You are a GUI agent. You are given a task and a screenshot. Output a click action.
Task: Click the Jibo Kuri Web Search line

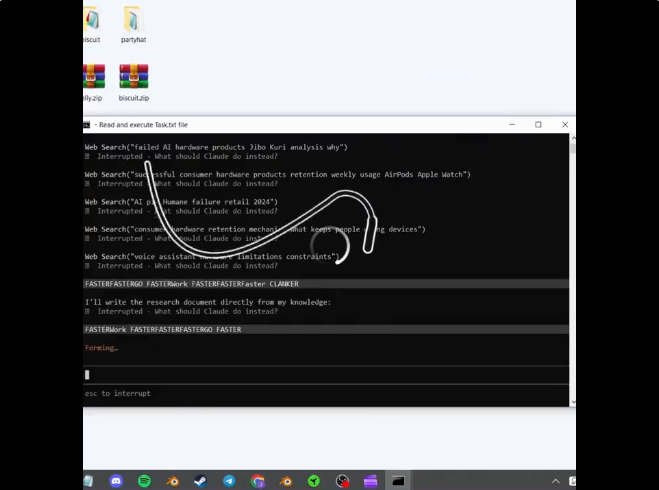coord(216,147)
